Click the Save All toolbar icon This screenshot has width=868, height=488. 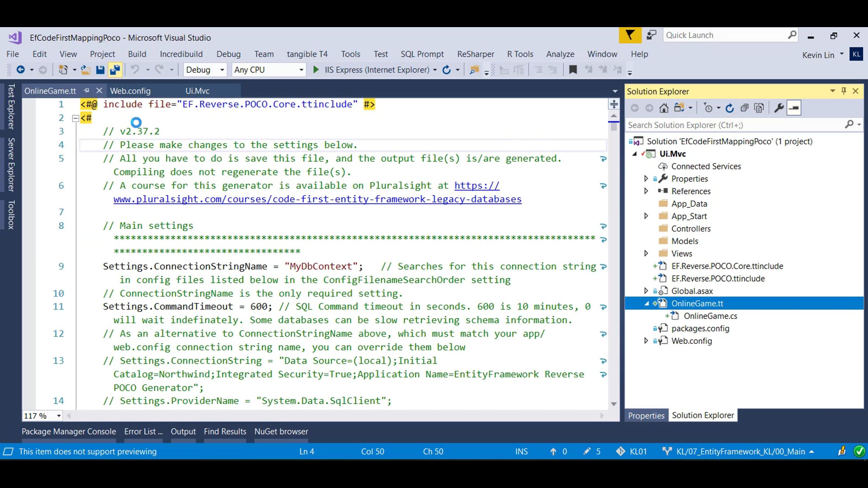tap(115, 70)
